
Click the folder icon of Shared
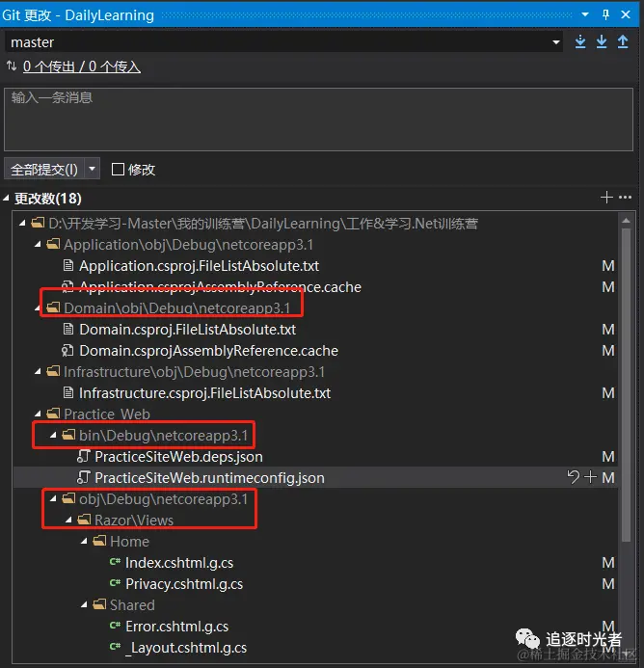pyautogui.click(x=99, y=604)
